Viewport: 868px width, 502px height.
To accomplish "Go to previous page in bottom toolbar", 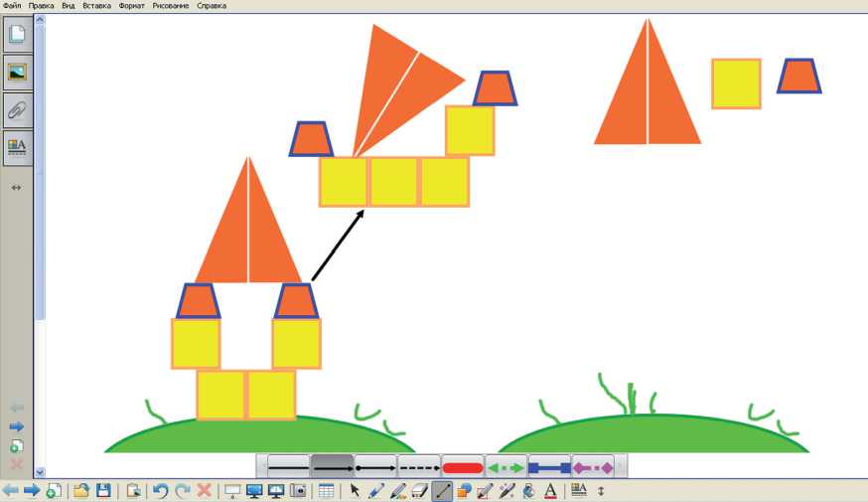I will (11, 491).
